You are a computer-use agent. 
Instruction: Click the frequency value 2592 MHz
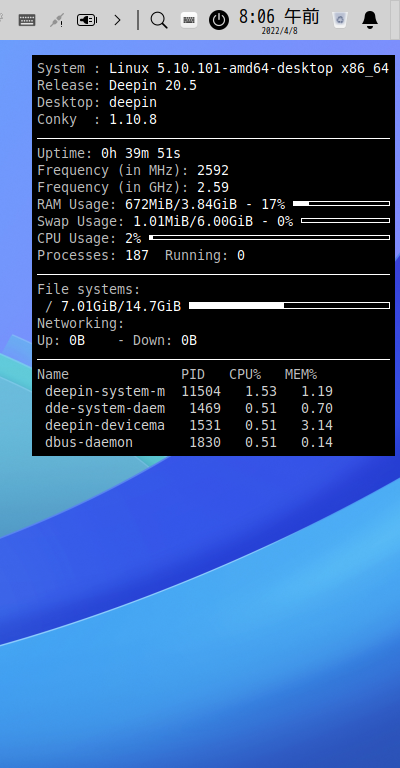point(213,170)
